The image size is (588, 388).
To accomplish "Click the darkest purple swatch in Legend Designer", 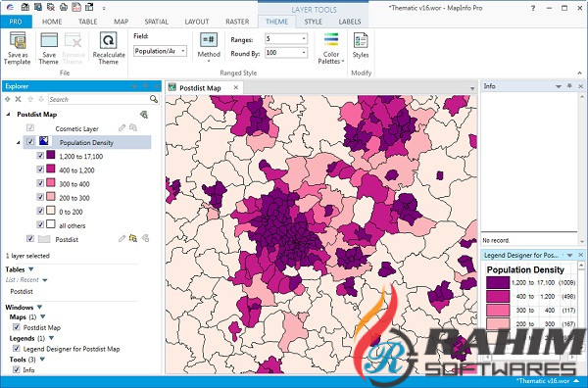I will 498,282.
